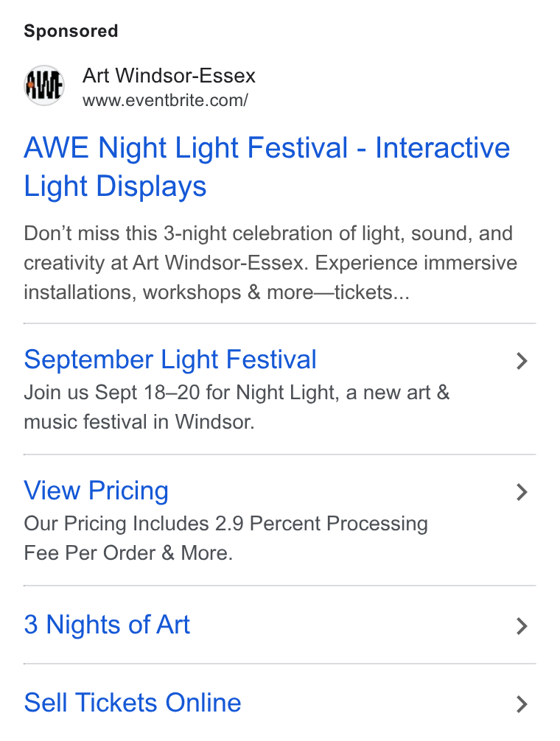
Task: Open the View Pricing sitelink
Action: point(96,491)
